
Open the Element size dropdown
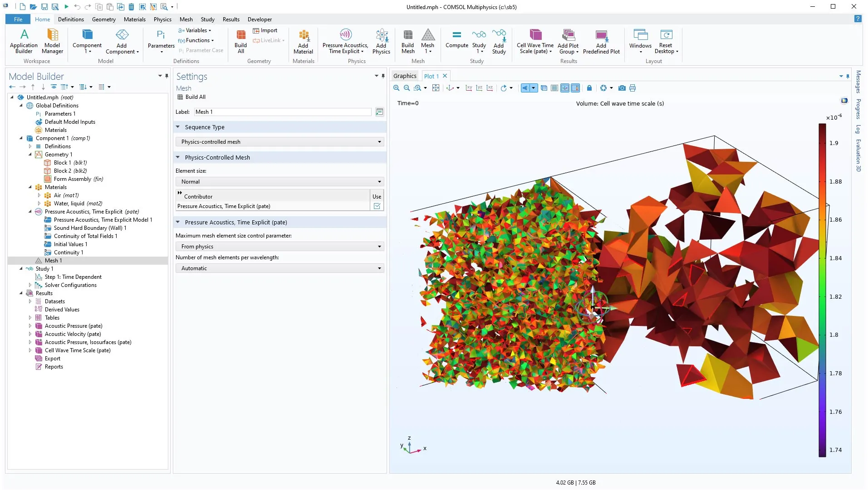[280, 182]
